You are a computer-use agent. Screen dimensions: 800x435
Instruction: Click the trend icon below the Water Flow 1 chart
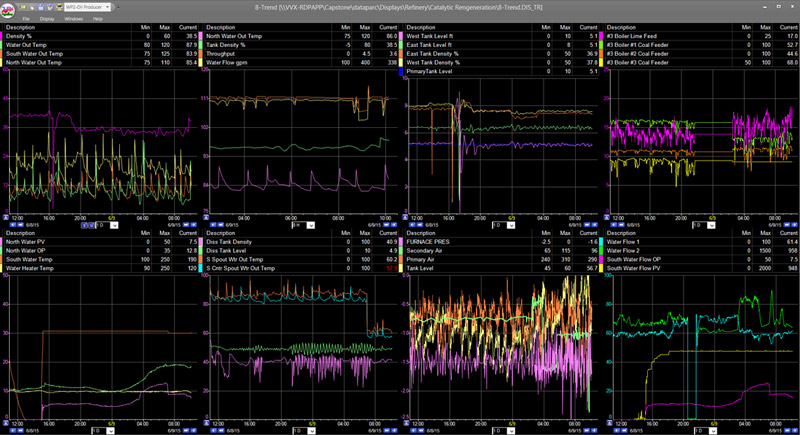pos(609,423)
